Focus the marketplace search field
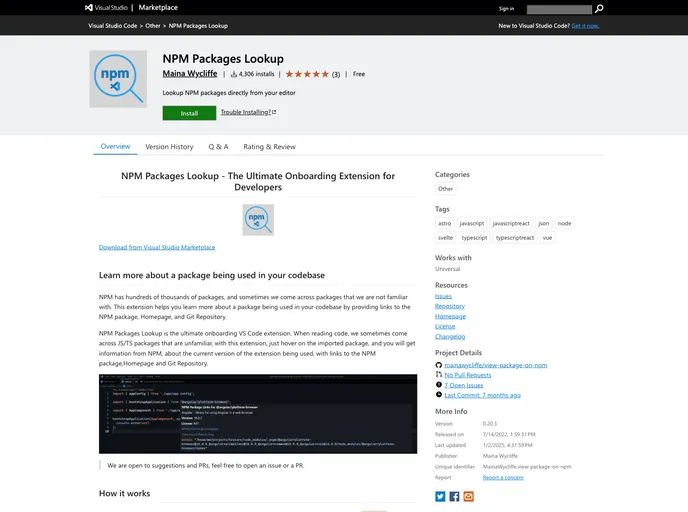The height and width of the screenshot is (512, 688). click(x=559, y=9)
